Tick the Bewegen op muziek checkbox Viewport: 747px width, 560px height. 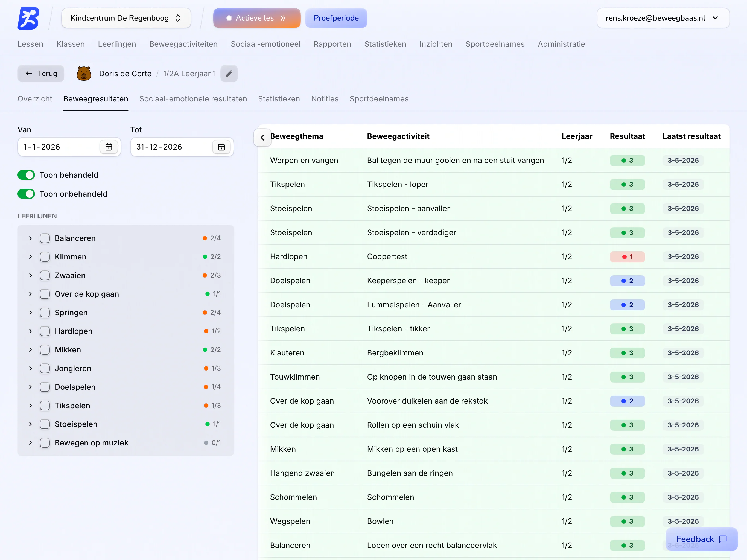(x=45, y=442)
